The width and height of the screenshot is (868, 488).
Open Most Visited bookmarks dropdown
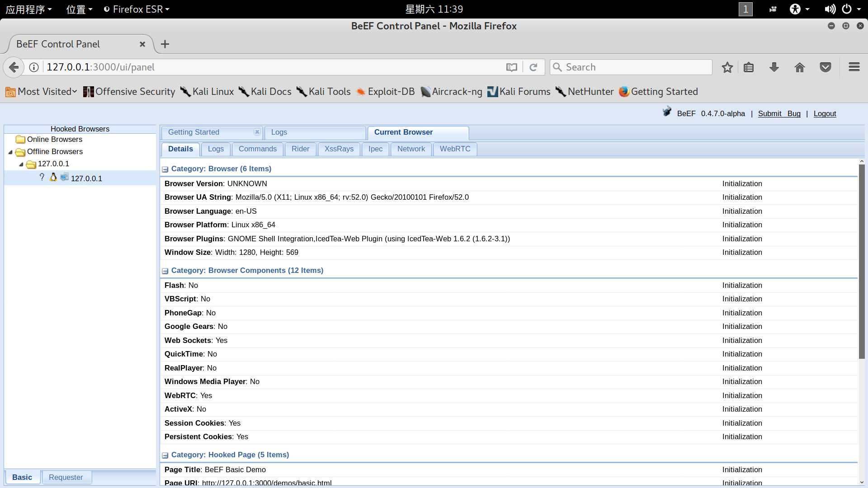pos(41,92)
